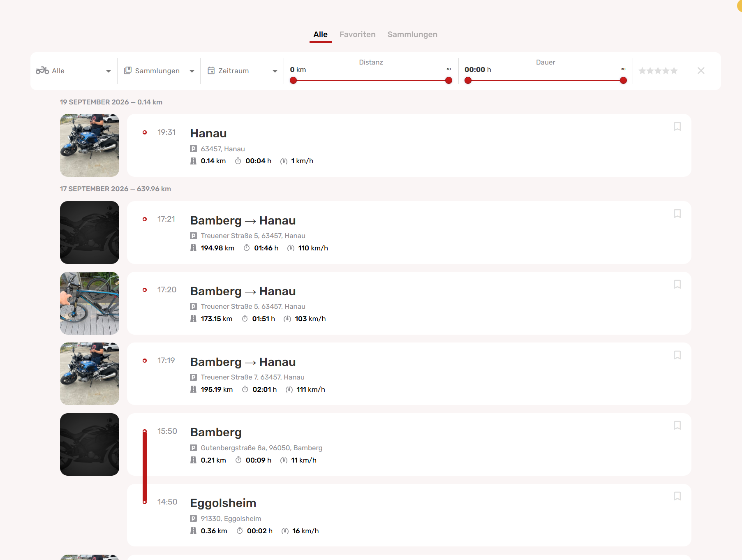Click the Distanz slider minimum handle

293,81
